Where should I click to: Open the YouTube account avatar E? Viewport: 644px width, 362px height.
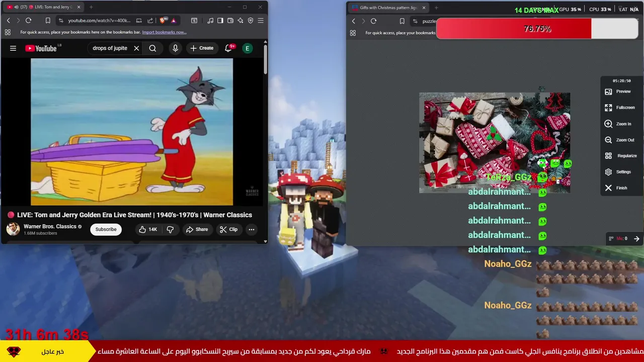click(247, 48)
